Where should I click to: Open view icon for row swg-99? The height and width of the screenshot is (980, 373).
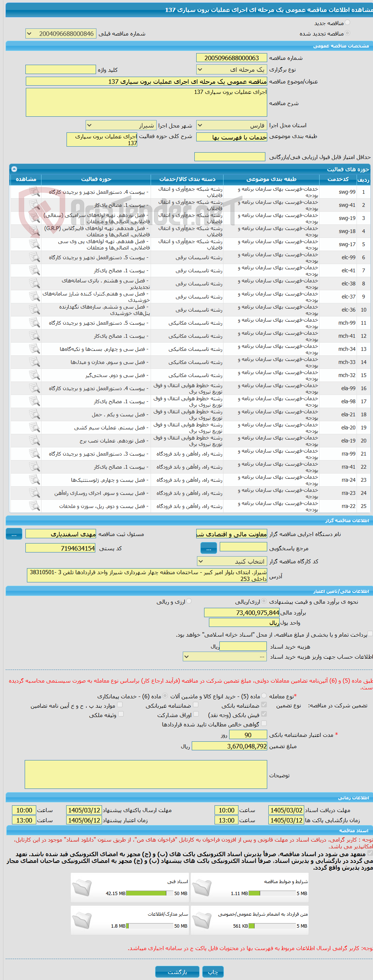[x=35, y=192]
